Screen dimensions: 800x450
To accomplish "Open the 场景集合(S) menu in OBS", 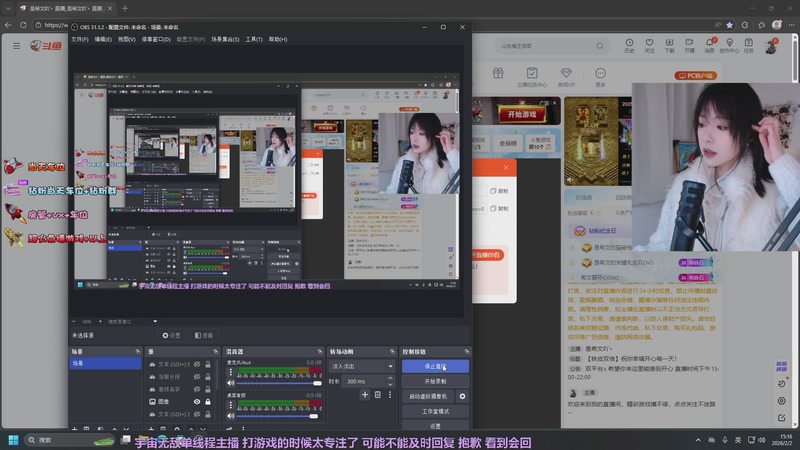I will (225, 39).
